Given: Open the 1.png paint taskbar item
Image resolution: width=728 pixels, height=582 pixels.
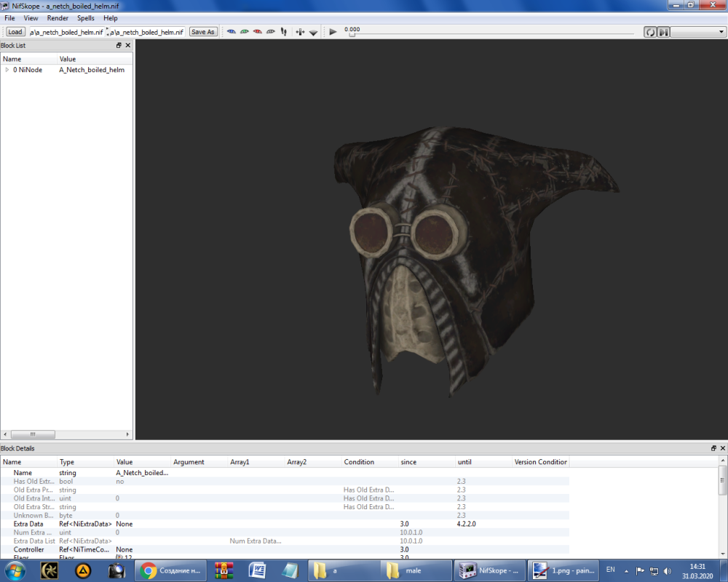Looking at the screenshot, I should click(x=563, y=570).
